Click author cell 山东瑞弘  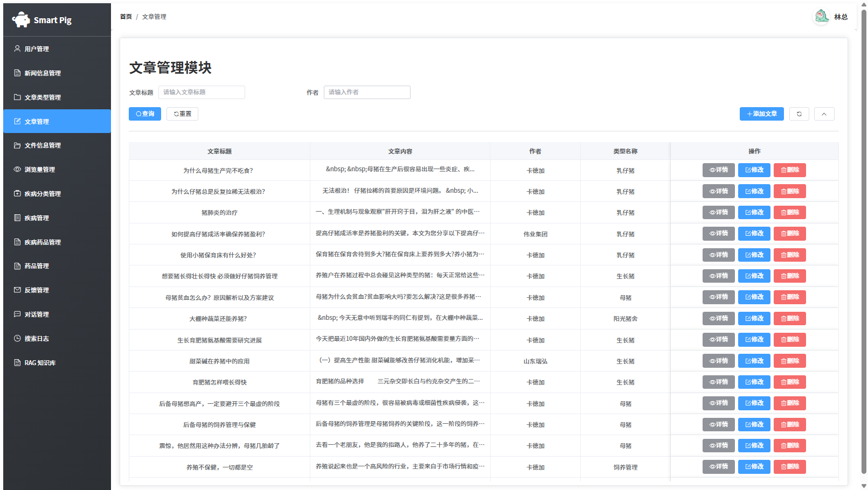pyautogui.click(x=535, y=361)
